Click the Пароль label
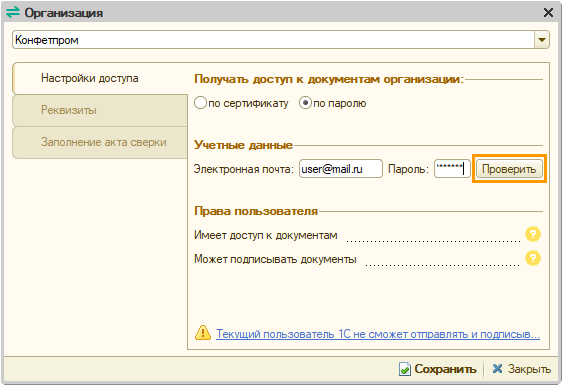Screen dimensions: 562x385 (408, 169)
